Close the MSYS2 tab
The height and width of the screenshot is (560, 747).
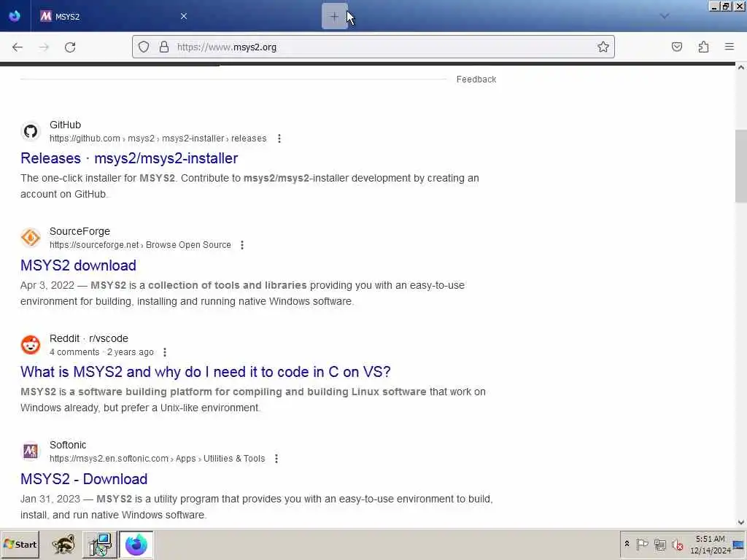183,16
